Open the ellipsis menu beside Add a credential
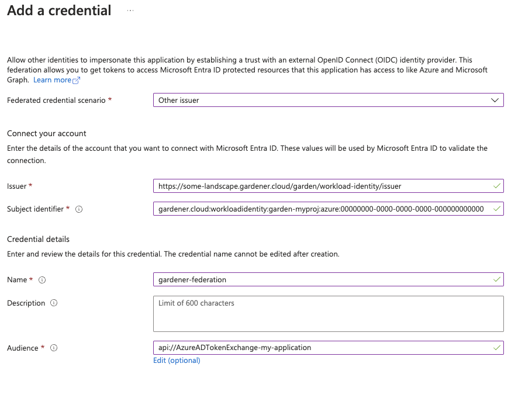 click(x=130, y=11)
